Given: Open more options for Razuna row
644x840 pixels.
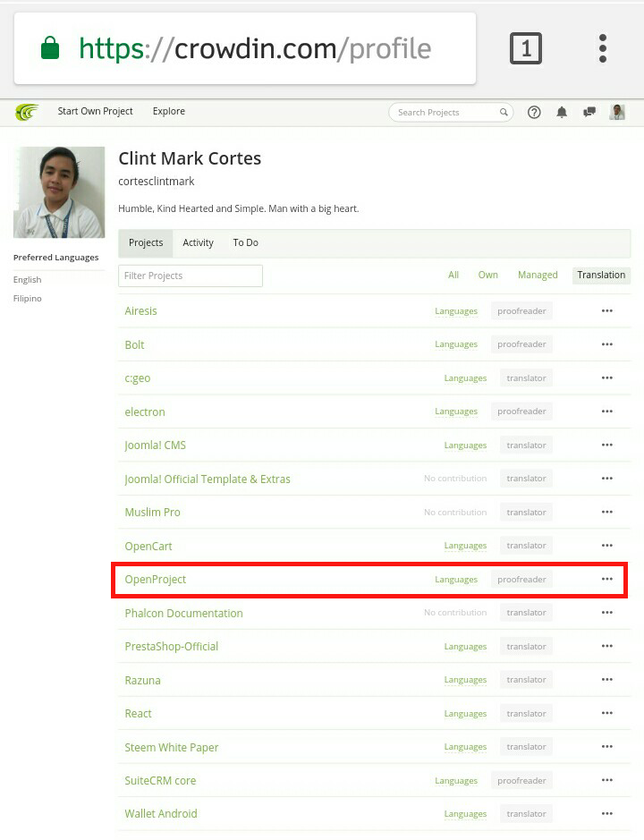Looking at the screenshot, I should click(x=606, y=679).
